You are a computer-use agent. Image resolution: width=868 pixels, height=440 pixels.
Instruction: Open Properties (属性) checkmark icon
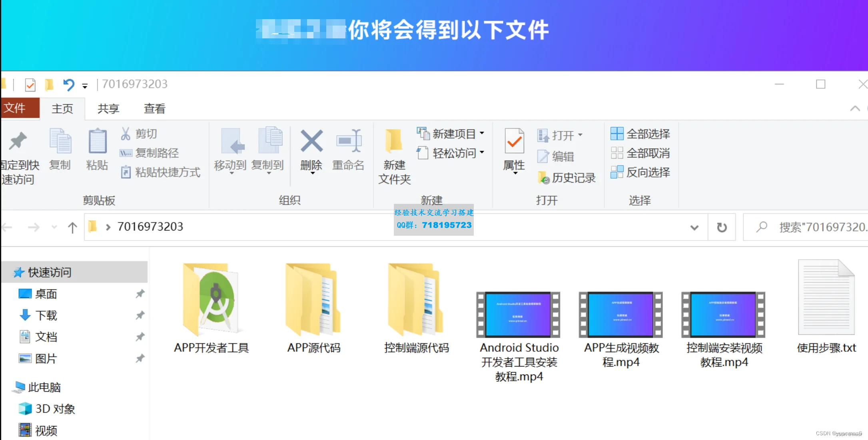click(x=514, y=141)
